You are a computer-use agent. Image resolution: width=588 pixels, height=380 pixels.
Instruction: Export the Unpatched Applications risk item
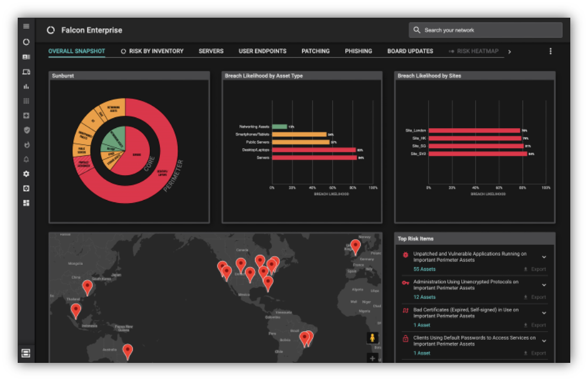tap(535, 269)
